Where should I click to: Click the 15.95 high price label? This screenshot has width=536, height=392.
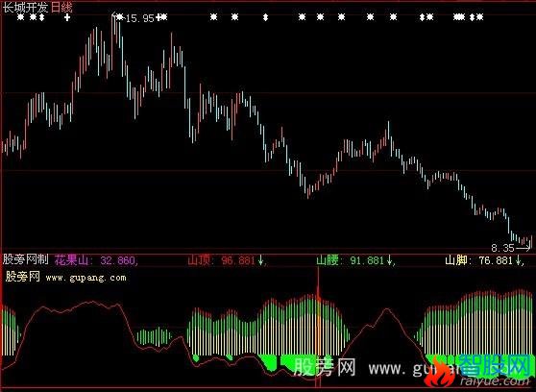(140, 18)
